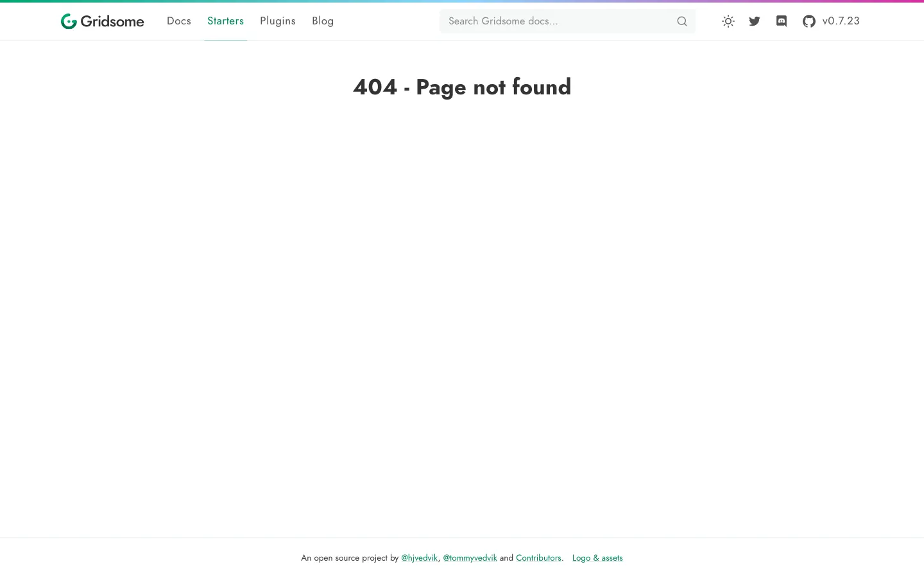Image resolution: width=924 pixels, height=578 pixels.
Task: Click the v0.7.23 version label
Action: pos(841,21)
